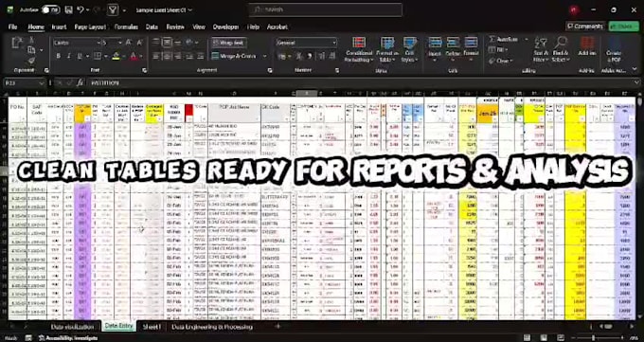Click the filter icon in Quick Access Toolbar
The image size is (644, 342).
point(113,9)
